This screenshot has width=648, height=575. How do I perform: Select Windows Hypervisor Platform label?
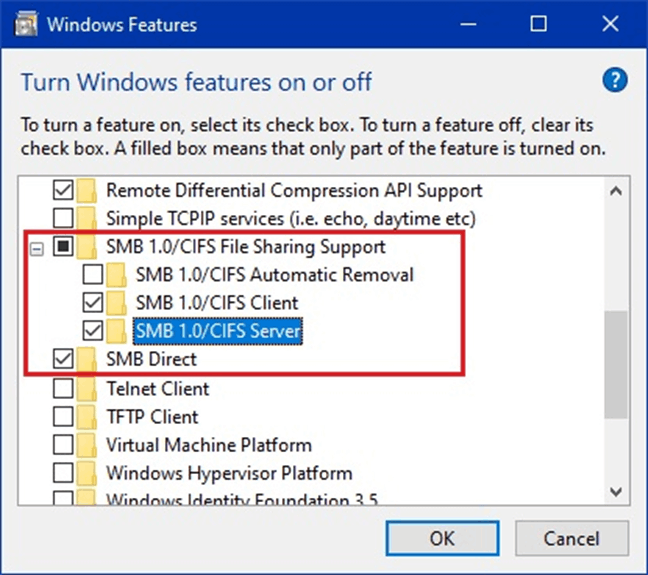(229, 473)
